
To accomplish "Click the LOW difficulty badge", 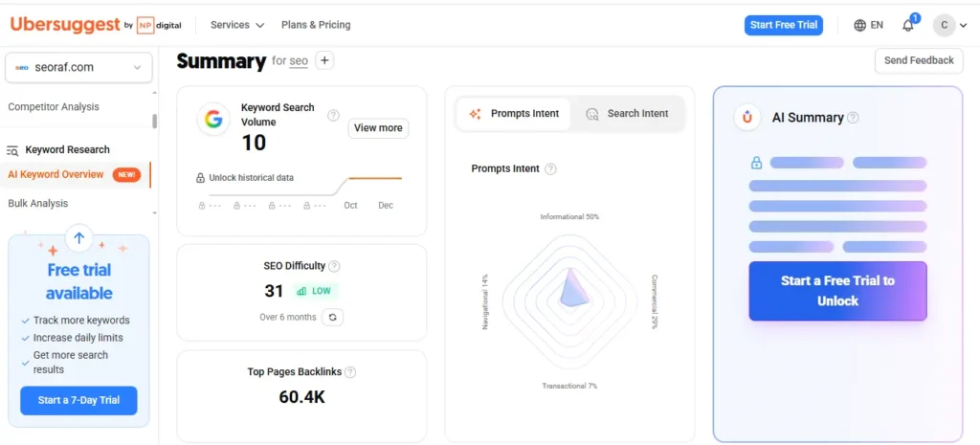I will point(314,291).
